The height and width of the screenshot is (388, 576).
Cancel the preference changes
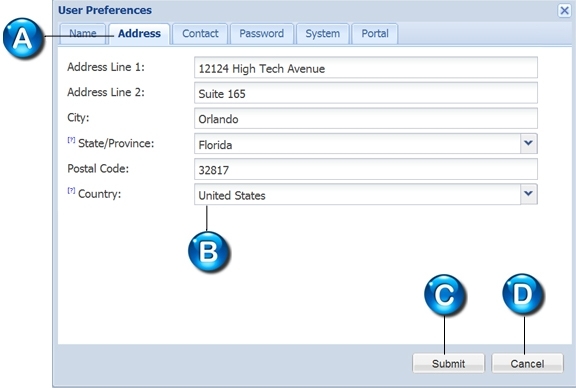pyautogui.click(x=528, y=363)
